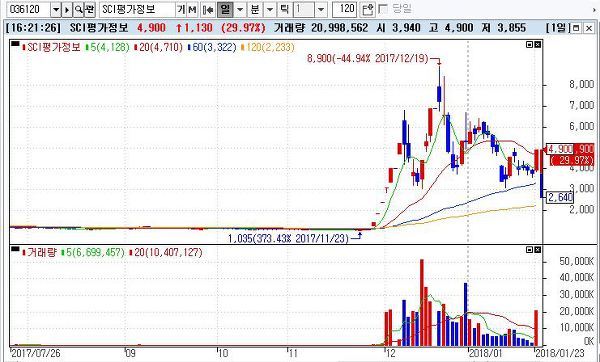The image size is (600, 362).
Task: Click the next-stock arrow beside the code field
Action: coord(67,9)
